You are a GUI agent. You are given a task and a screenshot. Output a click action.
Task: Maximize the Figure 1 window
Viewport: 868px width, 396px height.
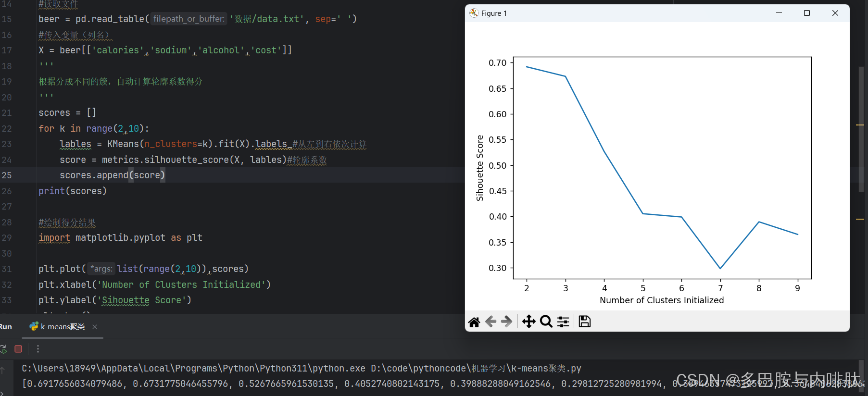click(807, 13)
